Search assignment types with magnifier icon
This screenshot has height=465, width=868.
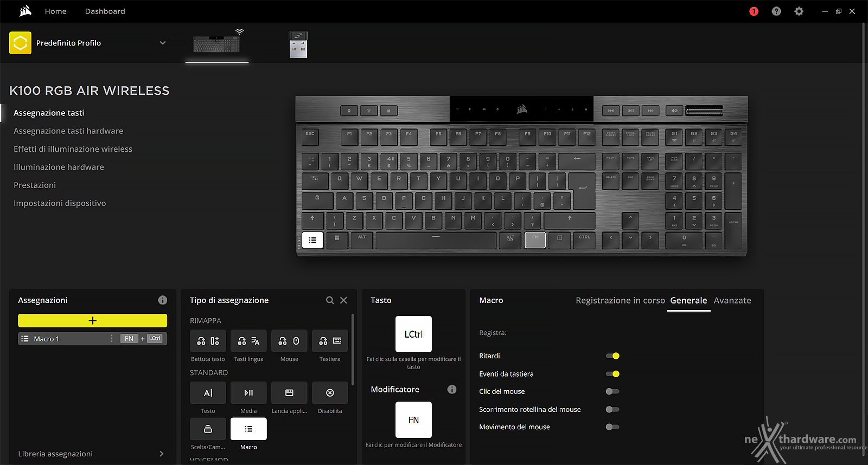click(330, 300)
